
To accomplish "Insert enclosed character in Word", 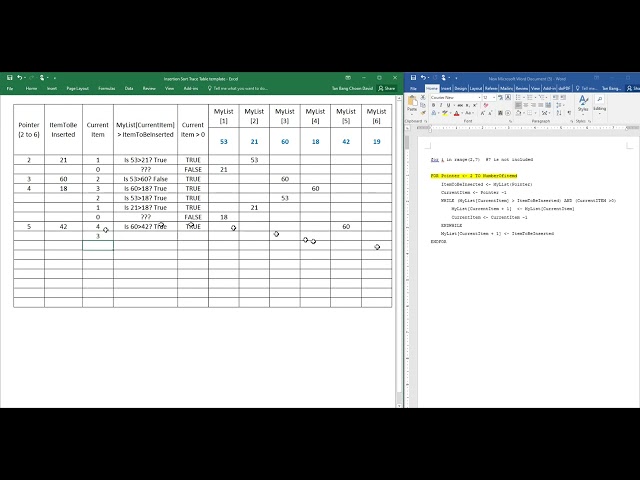I will pos(508,113).
